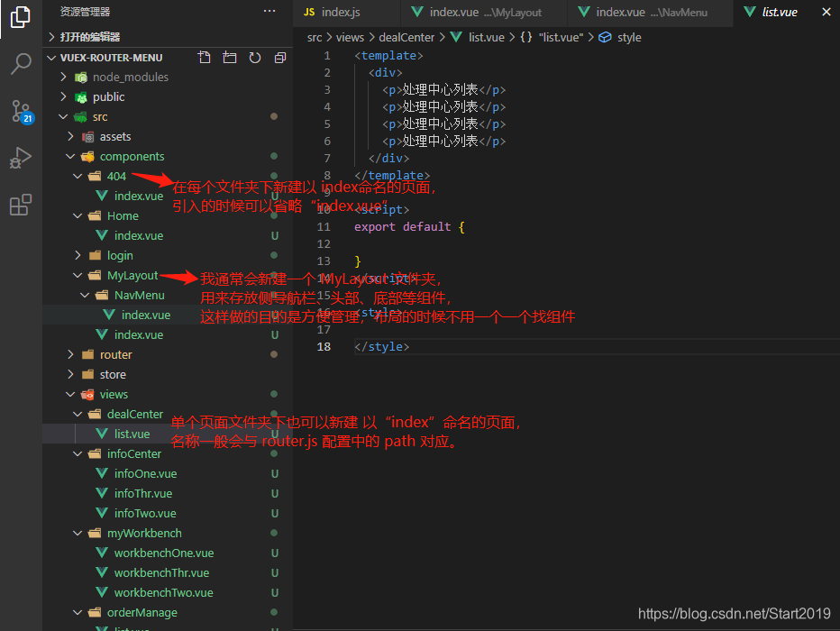The width and height of the screenshot is (840, 631).
Task: Click the list.vue breadcrumb with Vue icon
Action: click(478, 38)
